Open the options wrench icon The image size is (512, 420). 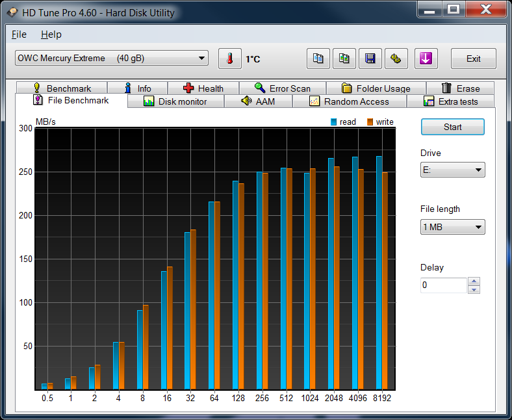(x=396, y=59)
